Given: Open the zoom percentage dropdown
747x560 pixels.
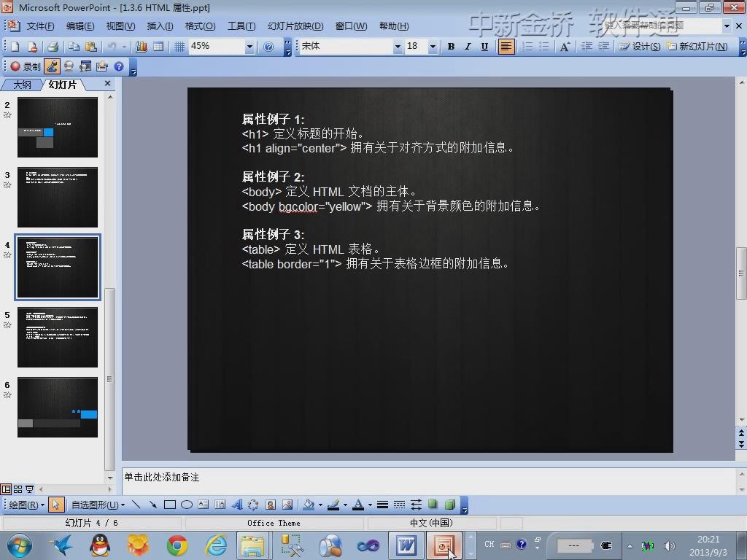Looking at the screenshot, I should (249, 46).
